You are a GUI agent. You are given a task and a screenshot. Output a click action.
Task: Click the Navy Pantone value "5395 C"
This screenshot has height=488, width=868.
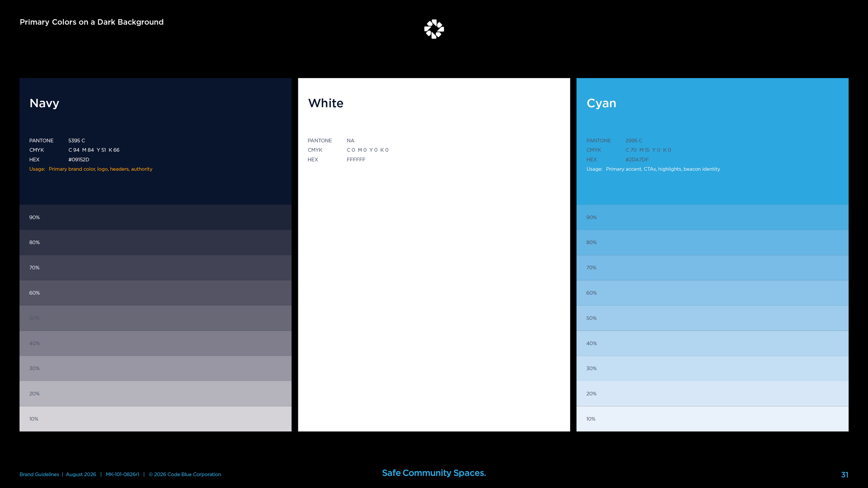tap(77, 141)
